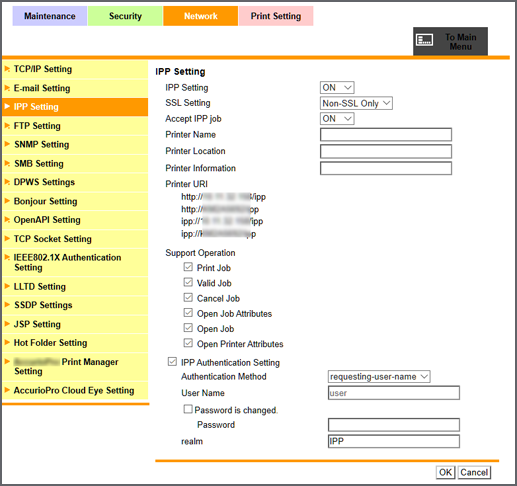This screenshot has width=517, height=486.
Task: Expand the IPP Setting ON dropdown
Action: coord(337,88)
